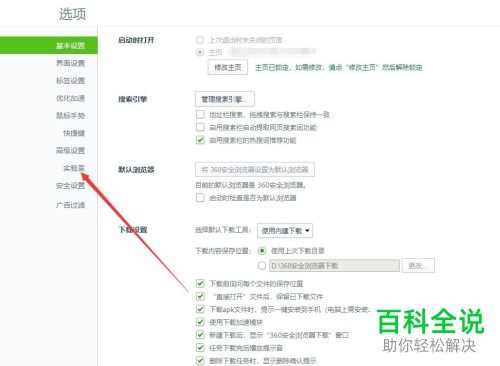500x366 pixels.
Task: Click the 修改主页 button
Action: [x=228, y=67]
